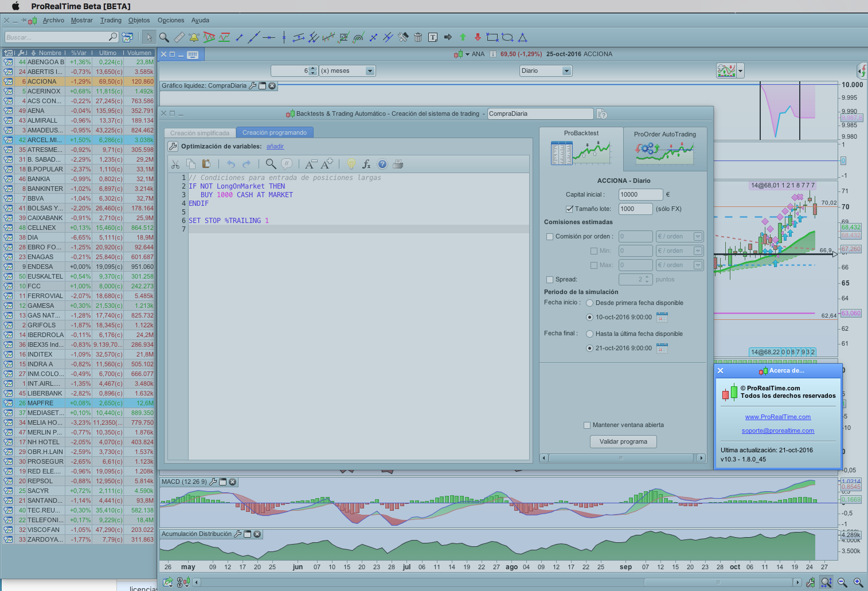Open the Trading menu

[x=111, y=20]
